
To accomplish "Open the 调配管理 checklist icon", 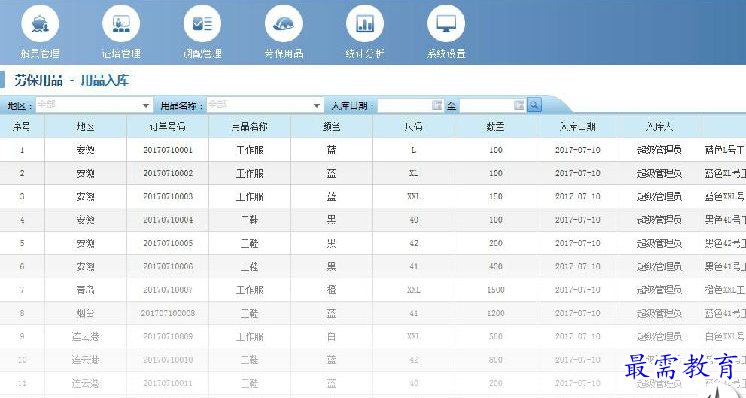I will click(x=202, y=24).
